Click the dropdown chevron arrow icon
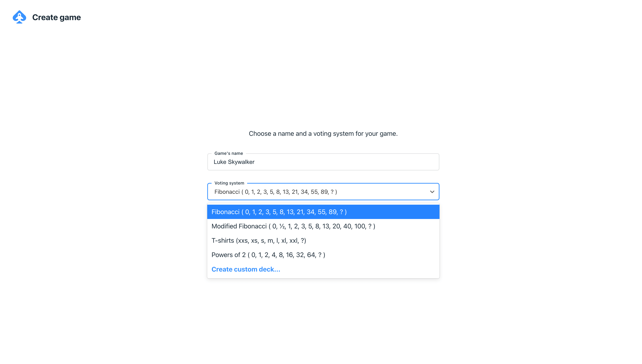The image size is (642, 364). 432,192
